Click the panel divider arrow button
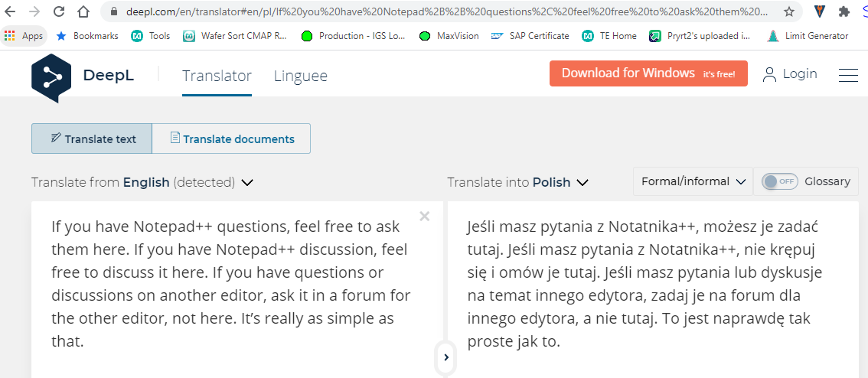 coord(445,357)
